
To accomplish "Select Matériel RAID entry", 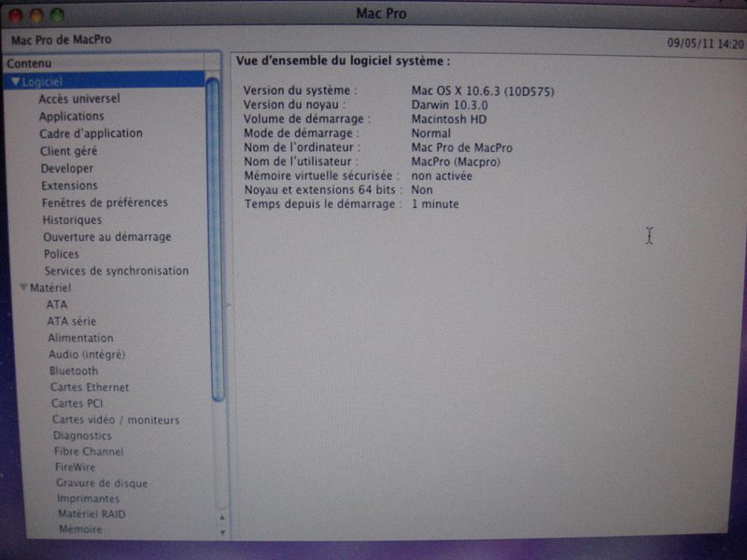I will [92, 514].
